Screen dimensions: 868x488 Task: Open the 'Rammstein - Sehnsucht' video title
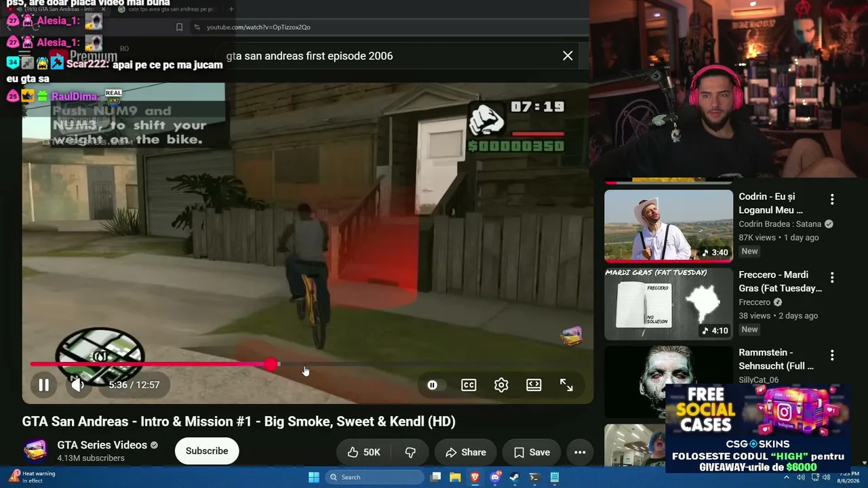[776, 359]
